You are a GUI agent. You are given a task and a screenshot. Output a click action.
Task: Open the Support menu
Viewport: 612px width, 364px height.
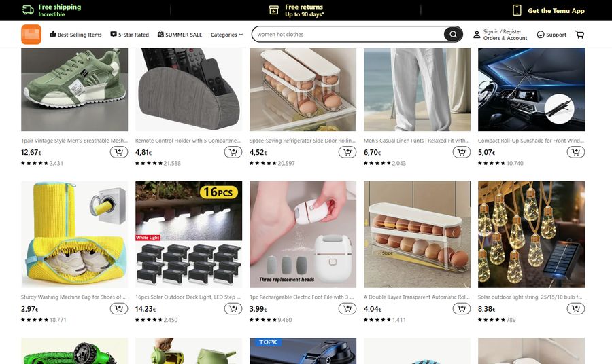(x=551, y=35)
